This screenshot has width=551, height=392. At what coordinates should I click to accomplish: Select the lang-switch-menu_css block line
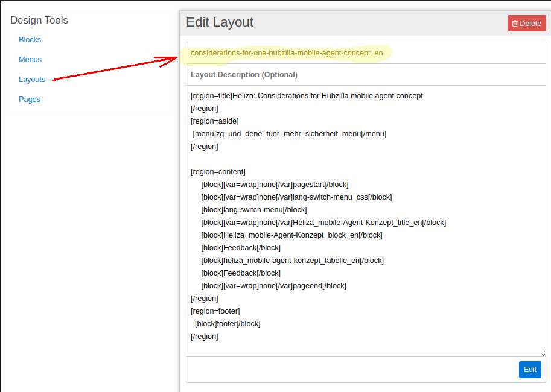296,197
